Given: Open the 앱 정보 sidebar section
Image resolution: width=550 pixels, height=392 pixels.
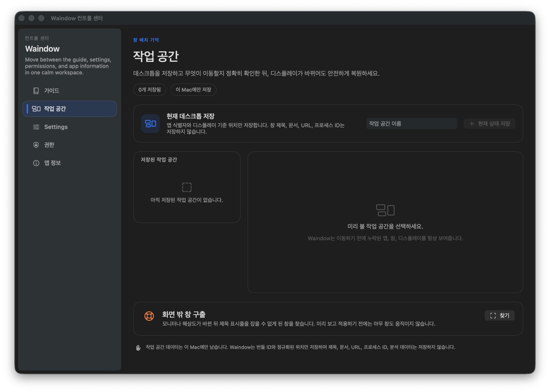Looking at the screenshot, I should point(69,163).
